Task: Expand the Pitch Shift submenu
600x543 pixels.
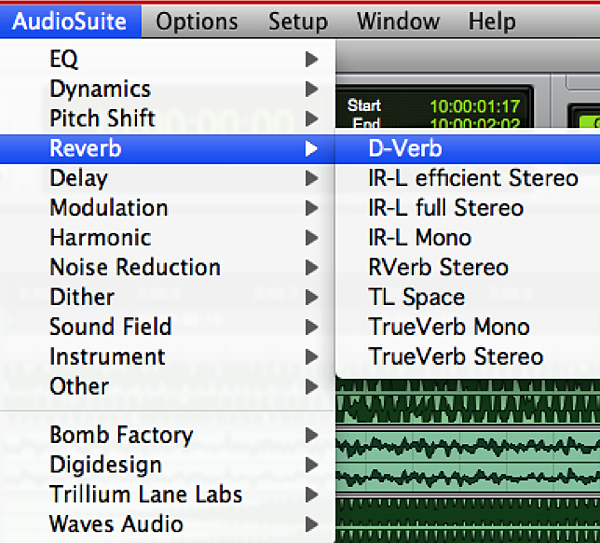Action: (x=167, y=119)
